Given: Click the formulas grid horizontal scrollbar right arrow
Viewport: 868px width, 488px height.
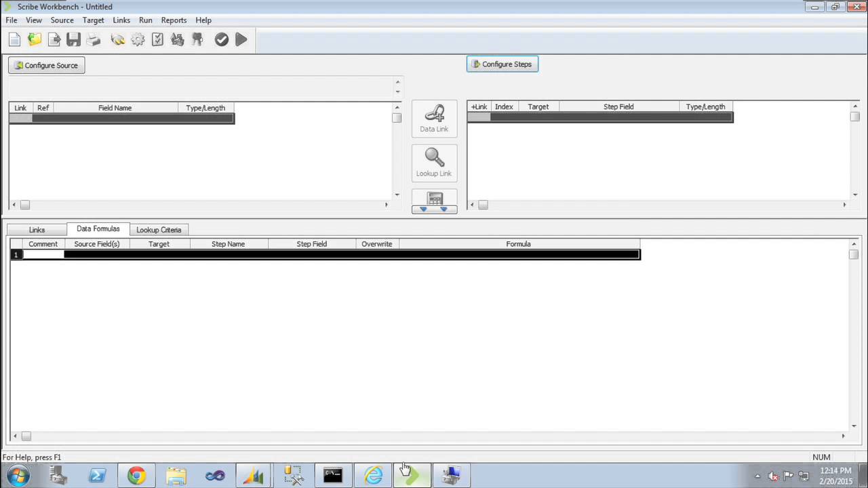Looking at the screenshot, I should point(844,436).
